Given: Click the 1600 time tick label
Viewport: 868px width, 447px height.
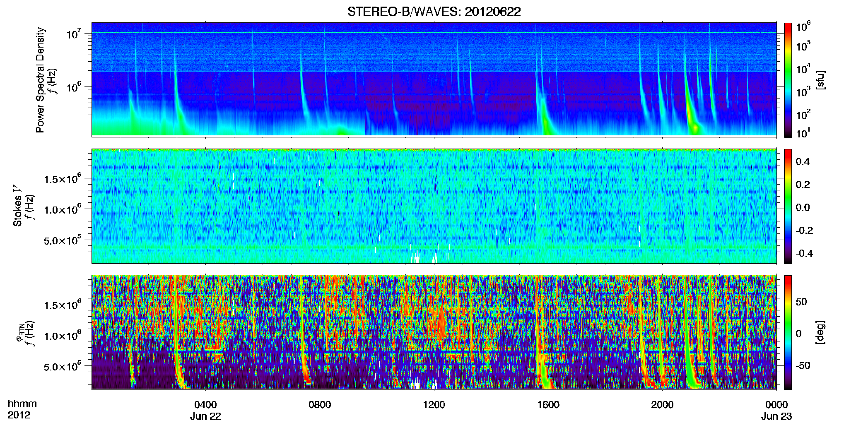Looking at the screenshot, I should 548,405.
